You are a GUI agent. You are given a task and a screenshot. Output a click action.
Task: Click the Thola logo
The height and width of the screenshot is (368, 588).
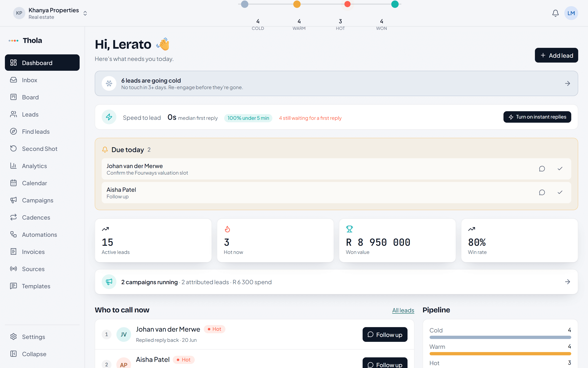[25, 40]
